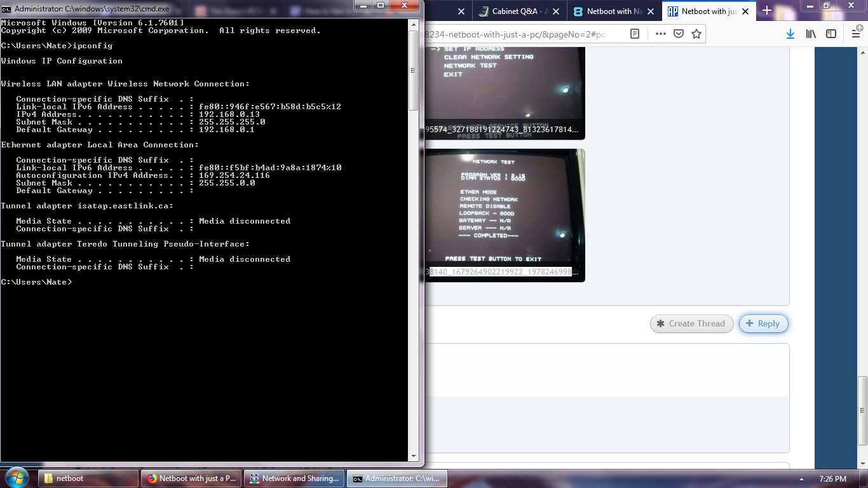Click the Reply button
Image resolution: width=868 pixels, height=488 pixels.
point(763,323)
